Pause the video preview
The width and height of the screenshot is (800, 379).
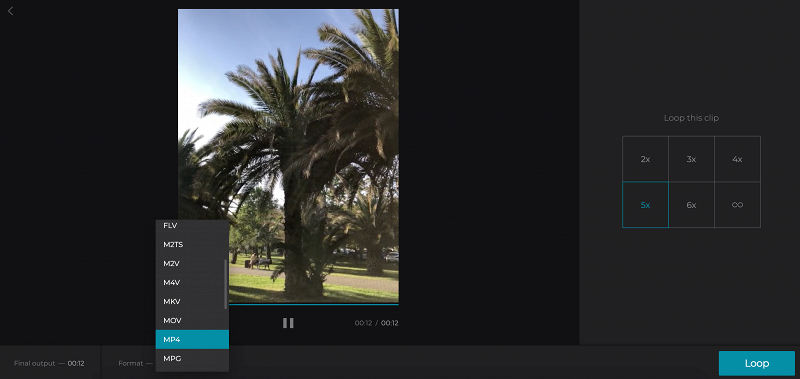tap(288, 323)
